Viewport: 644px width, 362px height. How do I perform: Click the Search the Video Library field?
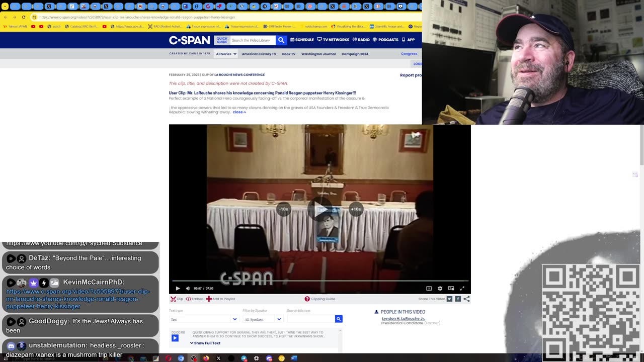click(253, 40)
